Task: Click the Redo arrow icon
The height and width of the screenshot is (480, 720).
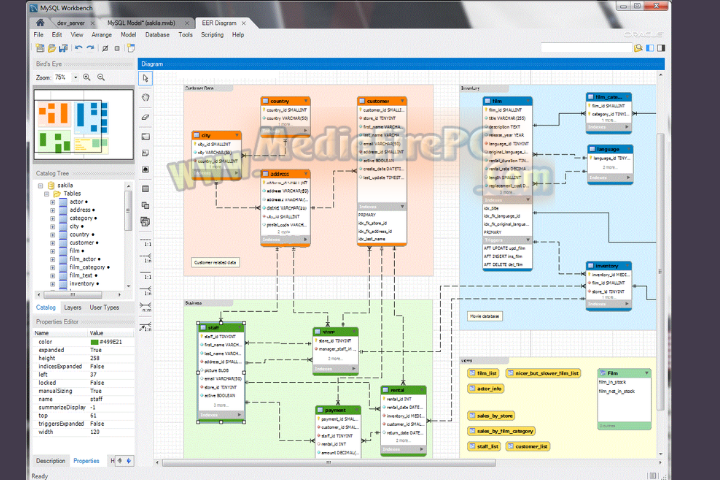Action: tap(90, 48)
